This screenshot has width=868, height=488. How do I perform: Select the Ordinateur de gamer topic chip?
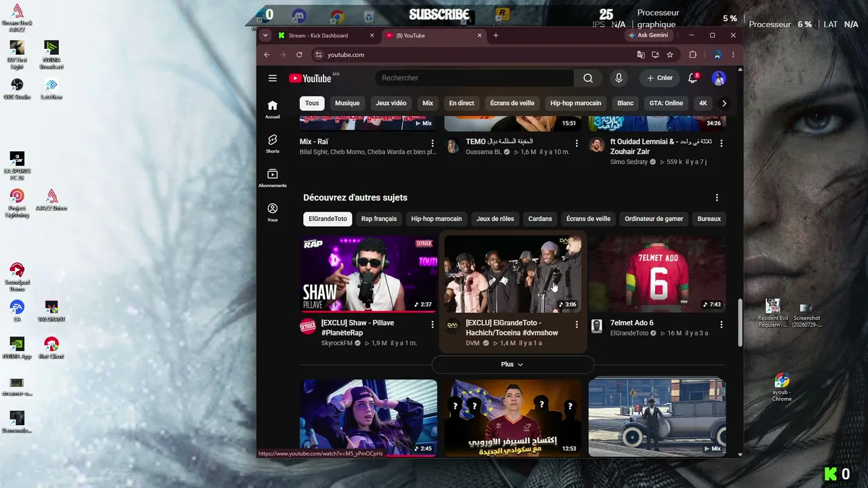654,219
